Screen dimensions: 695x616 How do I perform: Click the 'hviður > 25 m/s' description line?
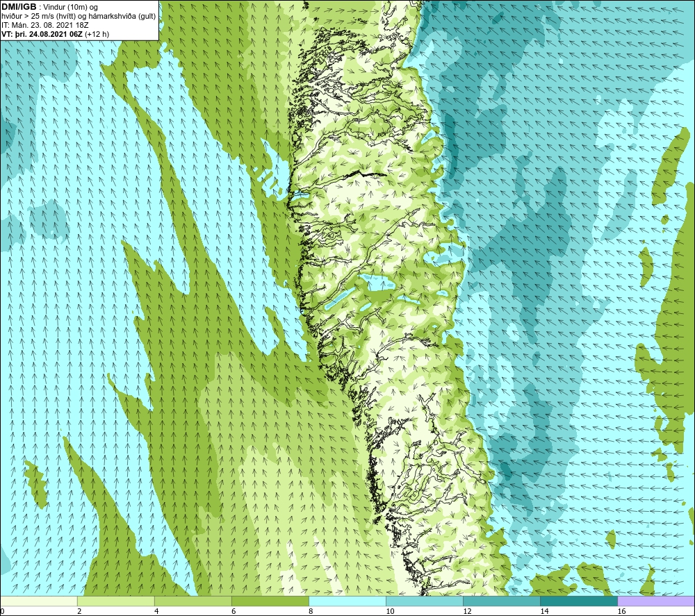[79, 17]
